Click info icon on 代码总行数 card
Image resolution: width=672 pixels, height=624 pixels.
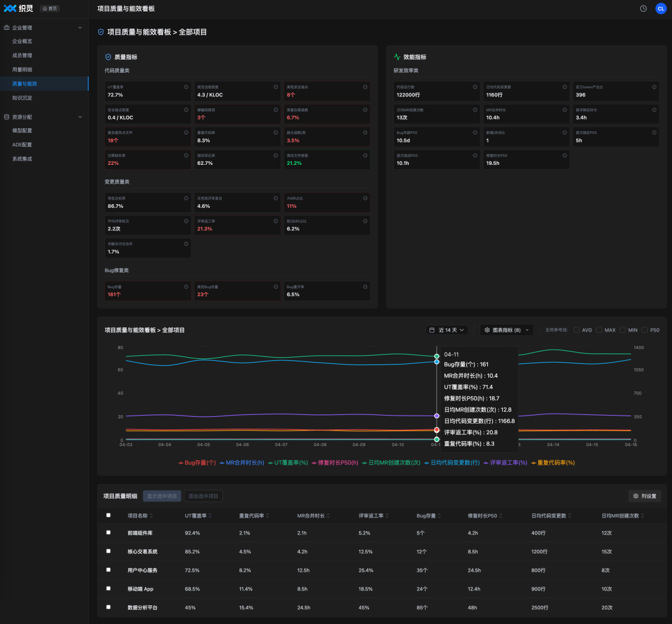[x=475, y=87]
